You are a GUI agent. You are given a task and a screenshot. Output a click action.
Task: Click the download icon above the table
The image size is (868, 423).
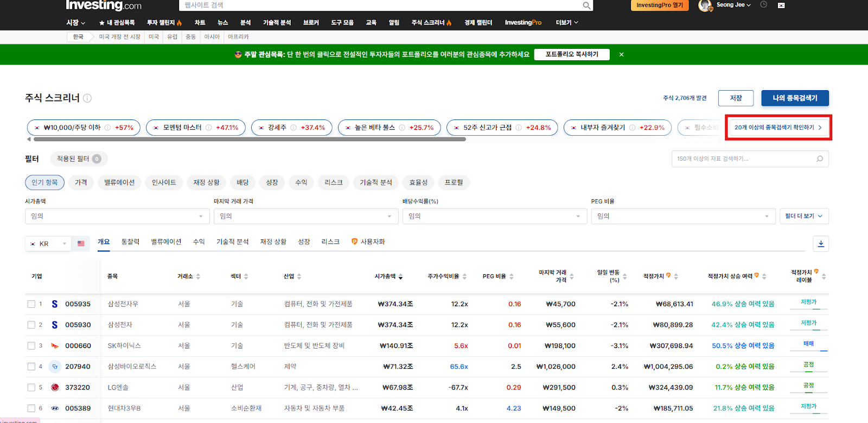[821, 244]
